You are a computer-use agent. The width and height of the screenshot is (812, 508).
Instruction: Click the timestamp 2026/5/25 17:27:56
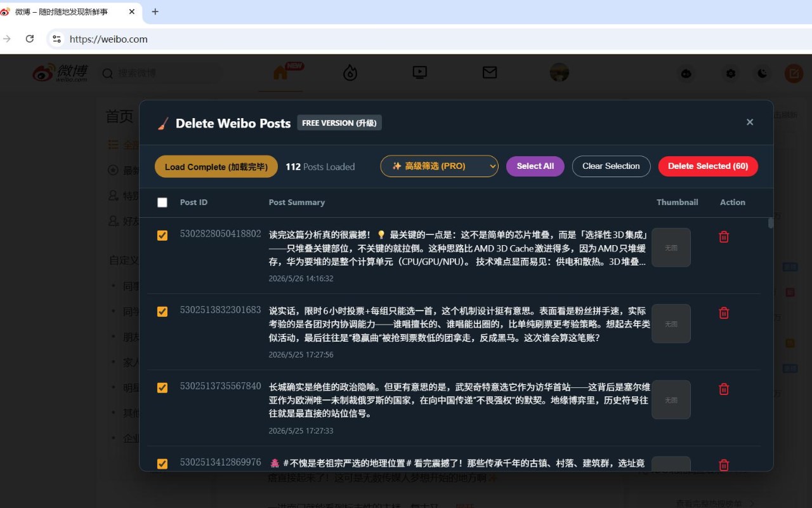click(301, 355)
